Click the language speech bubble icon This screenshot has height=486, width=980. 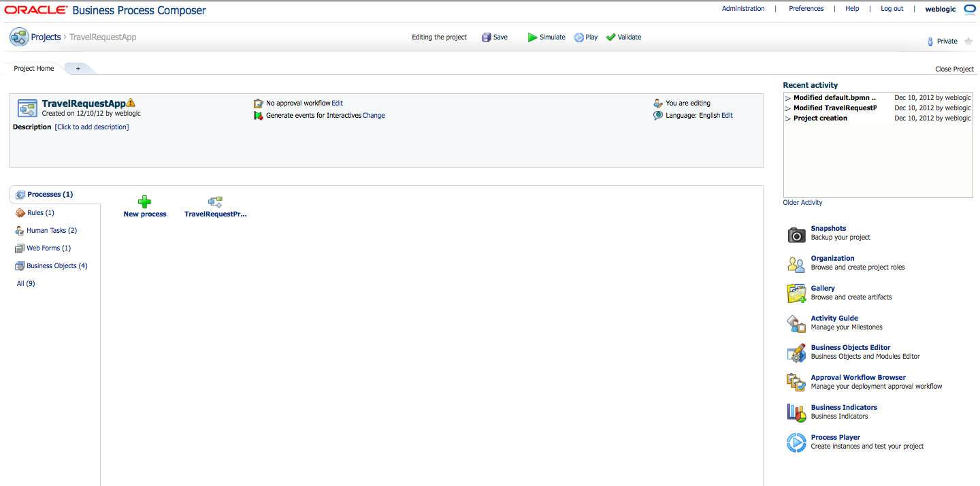(x=658, y=116)
